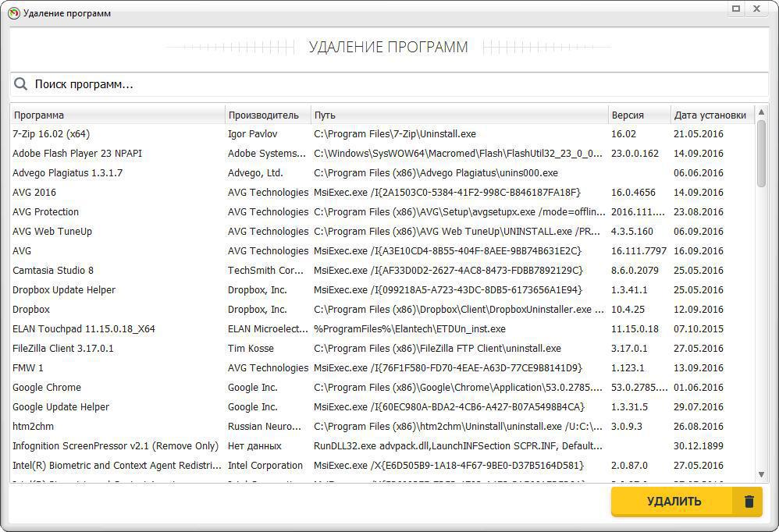Click version 10.4.25 cell
This screenshot has height=532, width=779.
pos(628,309)
